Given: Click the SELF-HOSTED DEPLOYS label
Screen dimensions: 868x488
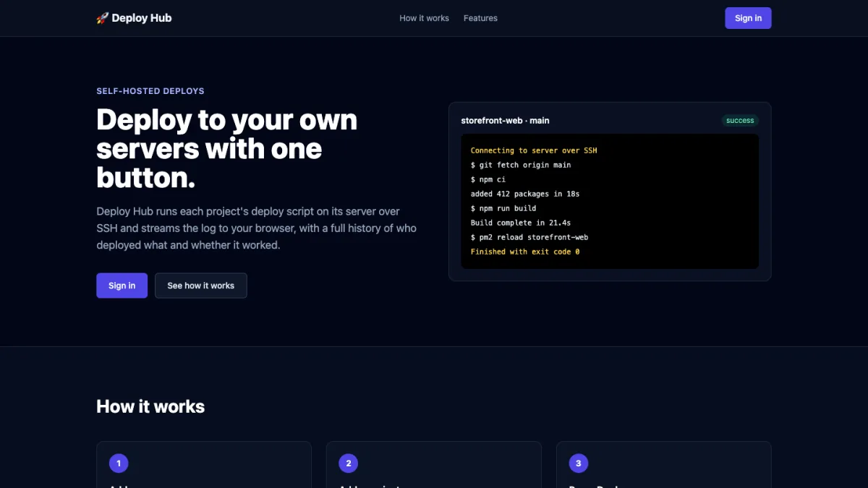Looking at the screenshot, I should point(150,91).
